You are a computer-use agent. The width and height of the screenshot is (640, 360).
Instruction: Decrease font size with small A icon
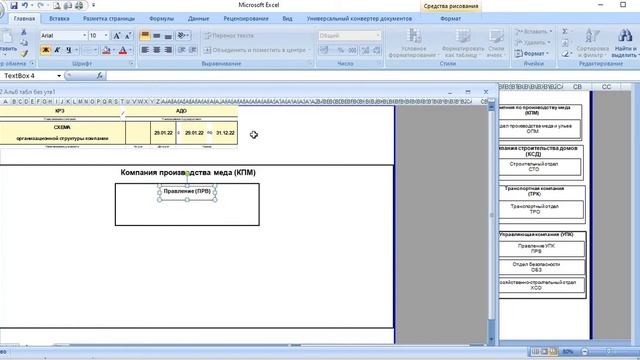128,36
